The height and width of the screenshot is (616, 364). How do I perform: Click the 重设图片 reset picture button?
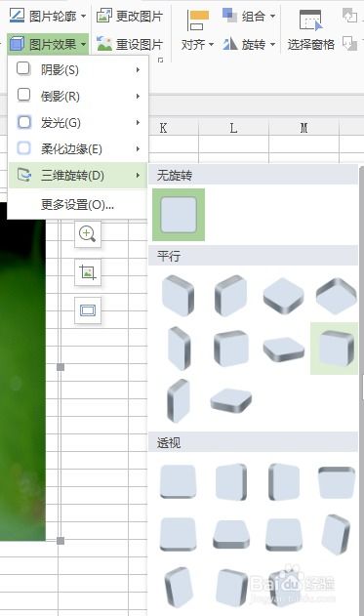(130, 44)
